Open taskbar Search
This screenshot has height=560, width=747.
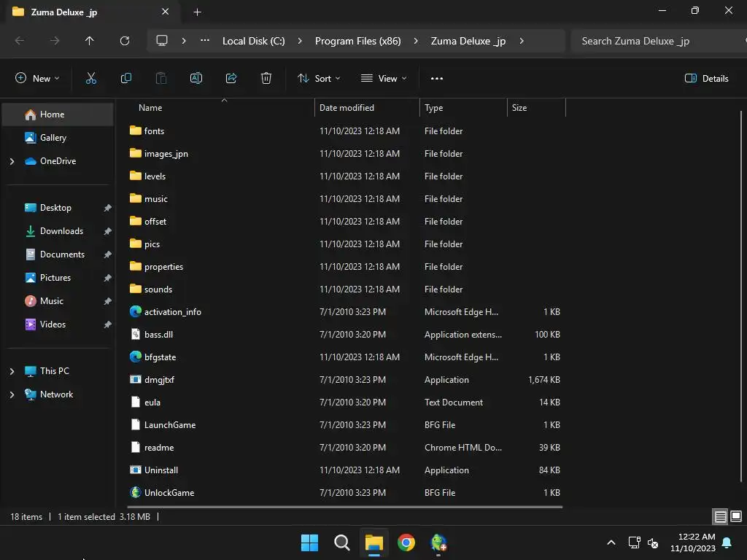(341, 542)
